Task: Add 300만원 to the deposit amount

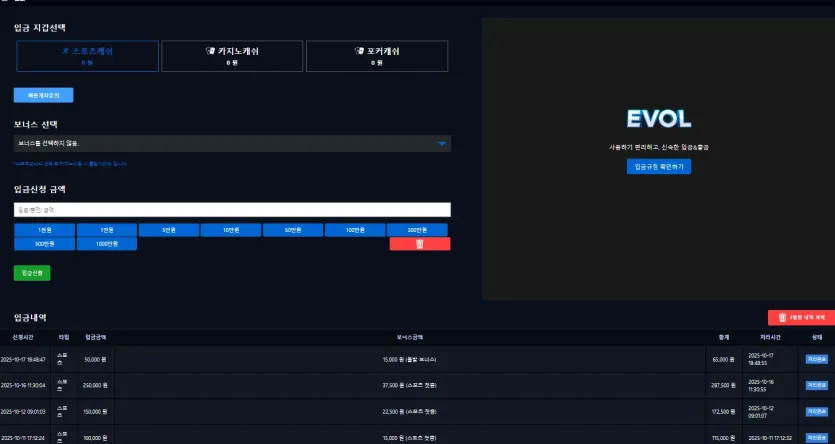Action: coord(418,230)
